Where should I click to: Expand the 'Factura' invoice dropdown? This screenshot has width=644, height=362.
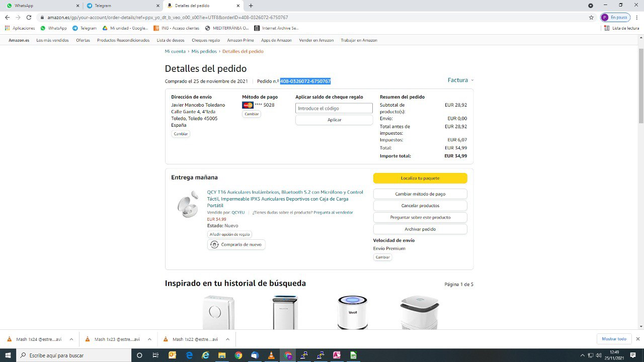461,80
